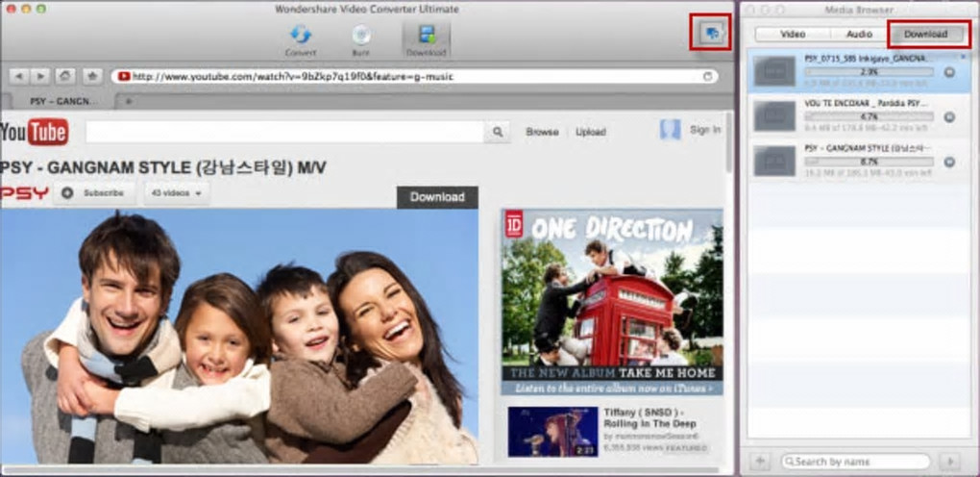Click the URL address bar

pos(415,76)
